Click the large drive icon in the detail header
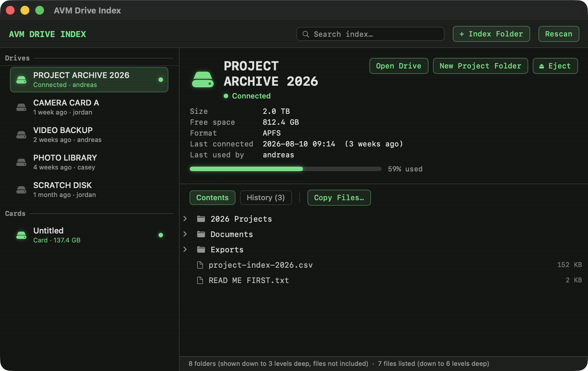Screen dimensions: 588x371 pos(203,79)
